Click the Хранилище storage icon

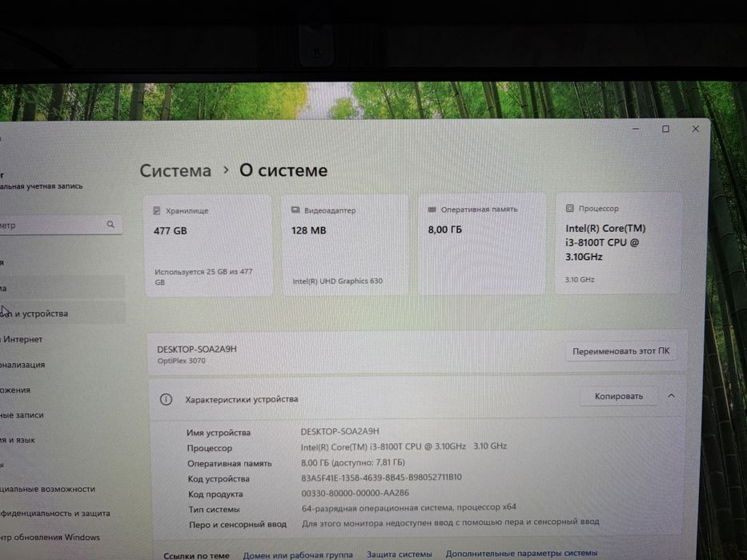point(156,210)
